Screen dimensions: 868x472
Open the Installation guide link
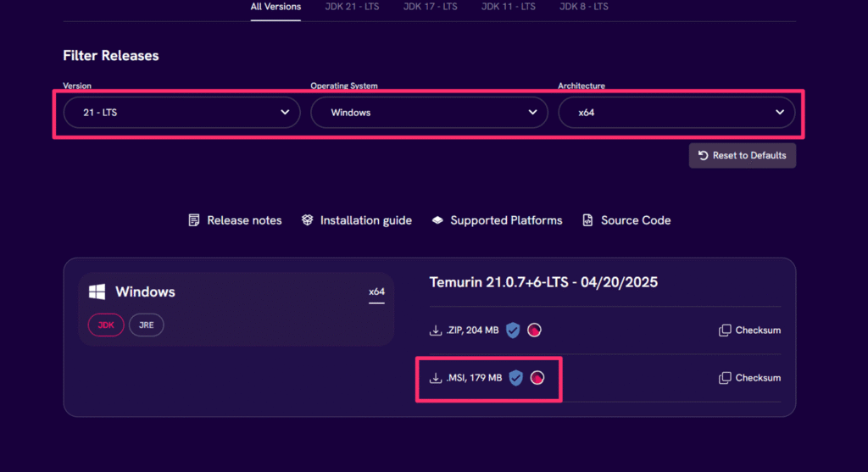pyautogui.click(x=357, y=220)
